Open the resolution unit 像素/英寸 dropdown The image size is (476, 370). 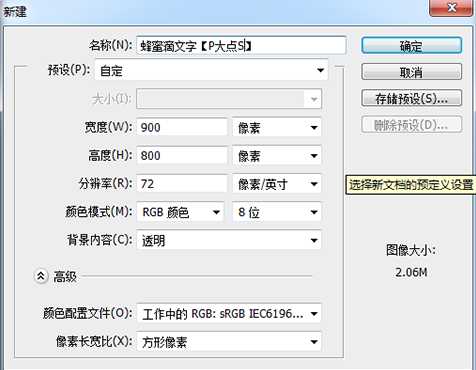coord(277,184)
